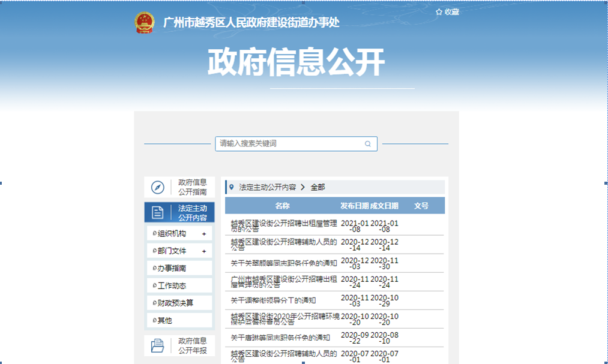
Task: Expand 部门文件 with the plus sign
Action: [x=204, y=251]
